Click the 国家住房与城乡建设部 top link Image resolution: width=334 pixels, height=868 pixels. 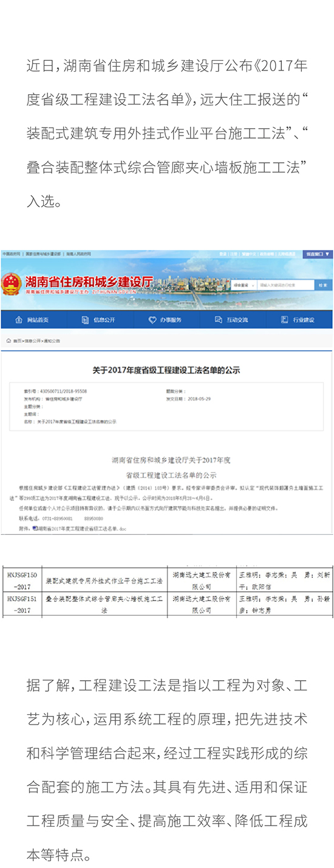tap(42, 253)
